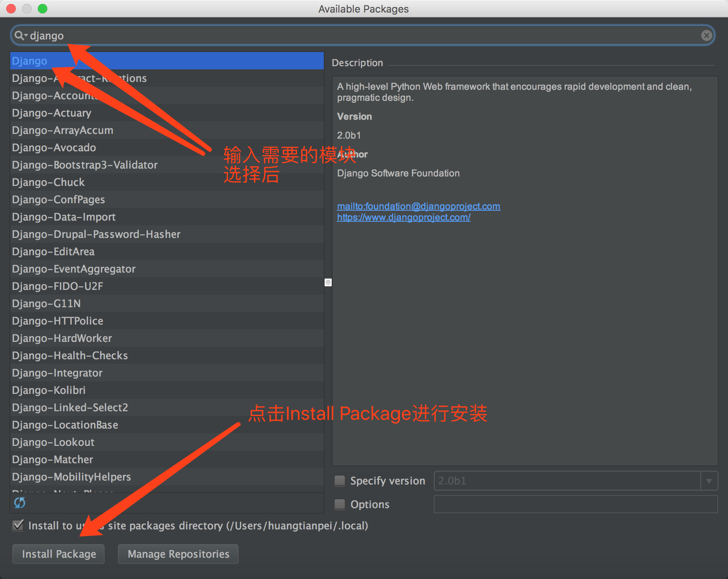This screenshot has width=728, height=579.
Task: Select Django-MobilityHelpers package
Action: click(x=167, y=477)
